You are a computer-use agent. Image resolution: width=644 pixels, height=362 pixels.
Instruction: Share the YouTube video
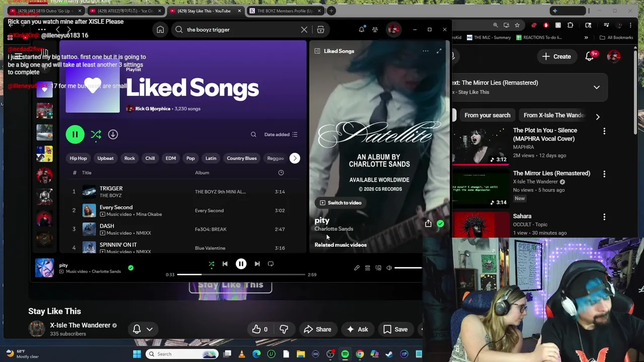(x=317, y=329)
